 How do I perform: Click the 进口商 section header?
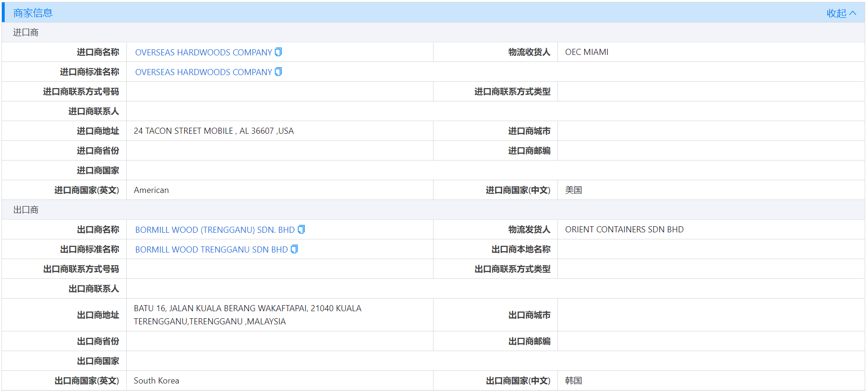(x=26, y=32)
